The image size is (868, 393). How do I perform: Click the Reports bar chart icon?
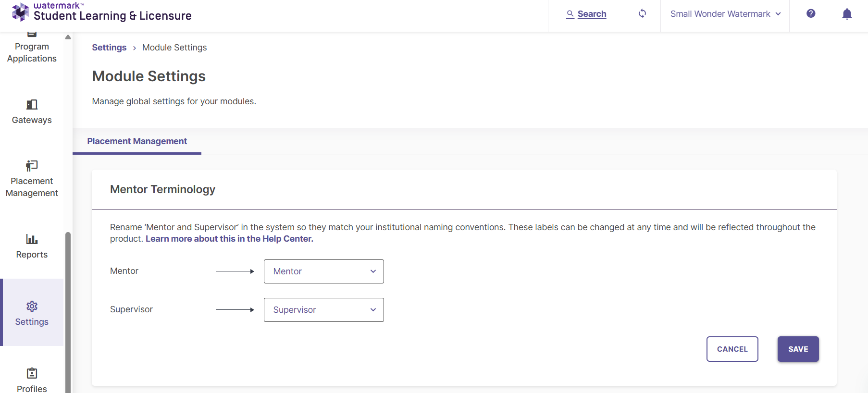(x=32, y=239)
